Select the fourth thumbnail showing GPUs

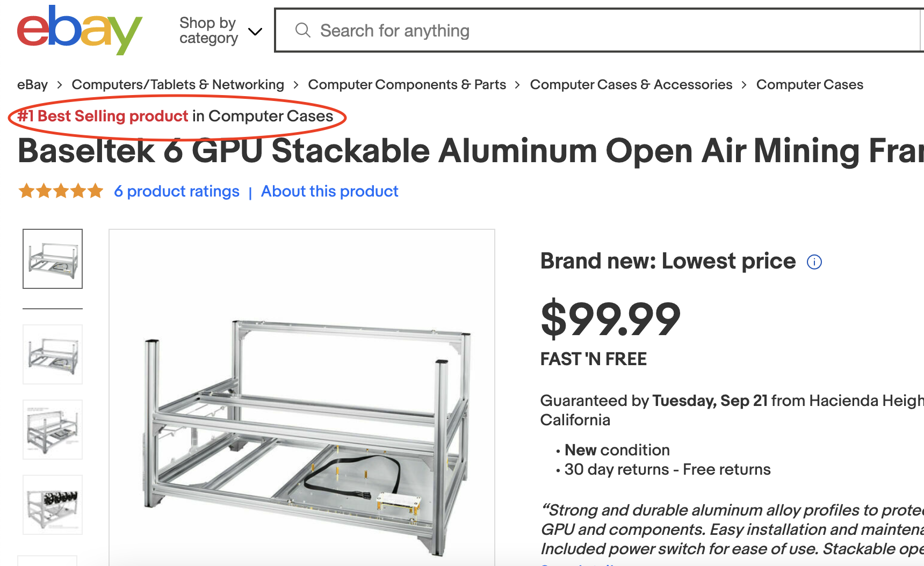click(53, 505)
